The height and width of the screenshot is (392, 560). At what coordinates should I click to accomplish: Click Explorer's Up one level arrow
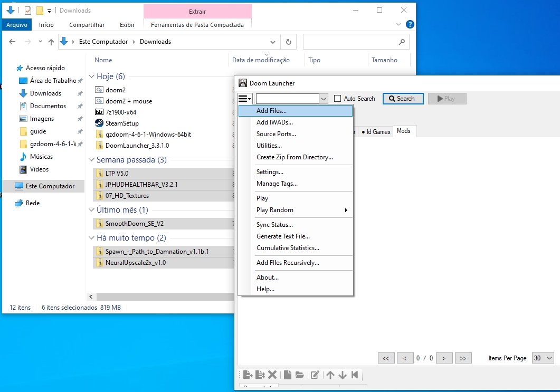[x=51, y=42]
